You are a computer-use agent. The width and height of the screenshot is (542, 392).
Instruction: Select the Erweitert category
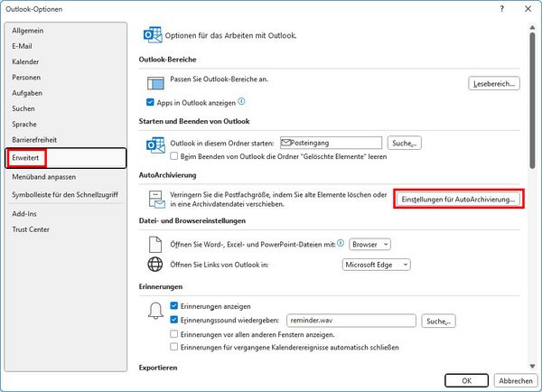[x=66, y=158]
